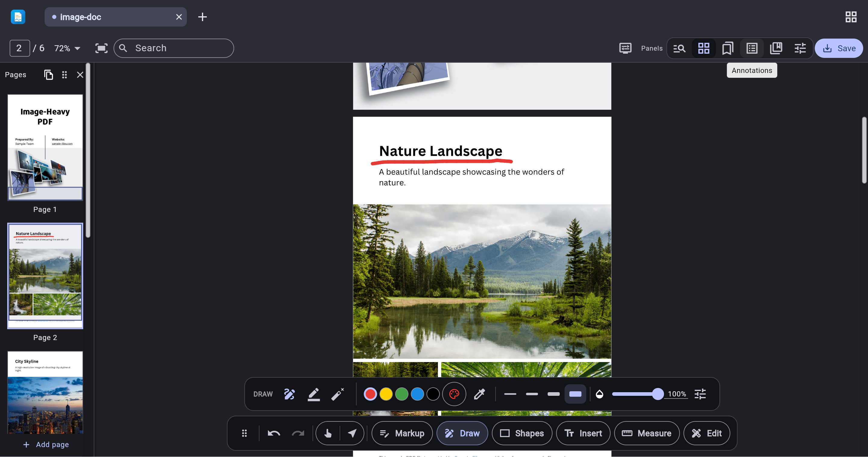The image size is (868, 457).
Task: Click the toolbar drag handle dots
Action: [x=244, y=433]
